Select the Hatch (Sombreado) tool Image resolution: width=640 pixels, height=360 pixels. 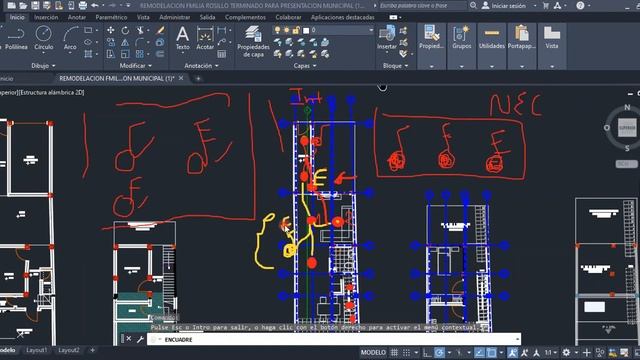[88, 54]
